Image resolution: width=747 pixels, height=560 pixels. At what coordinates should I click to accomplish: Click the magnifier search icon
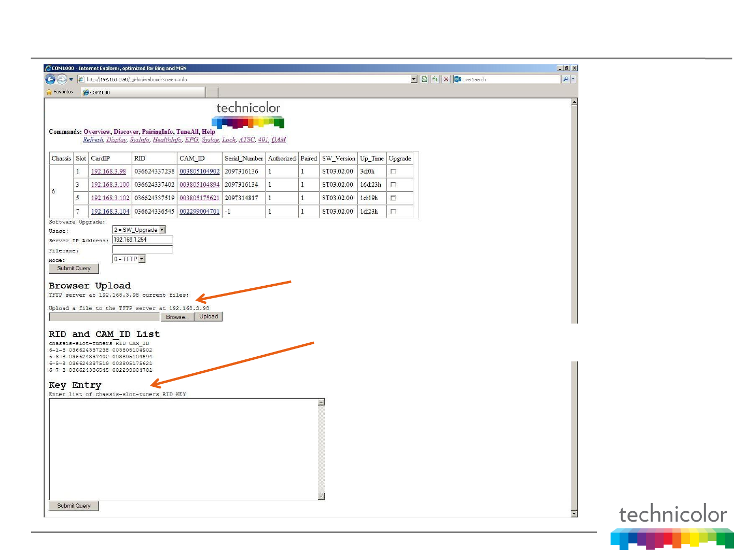click(x=565, y=79)
